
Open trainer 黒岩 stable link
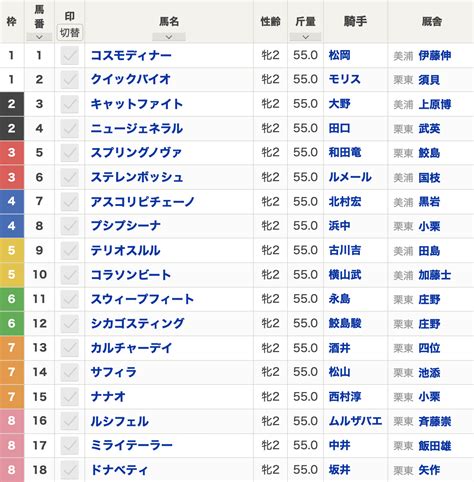click(x=429, y=202)
